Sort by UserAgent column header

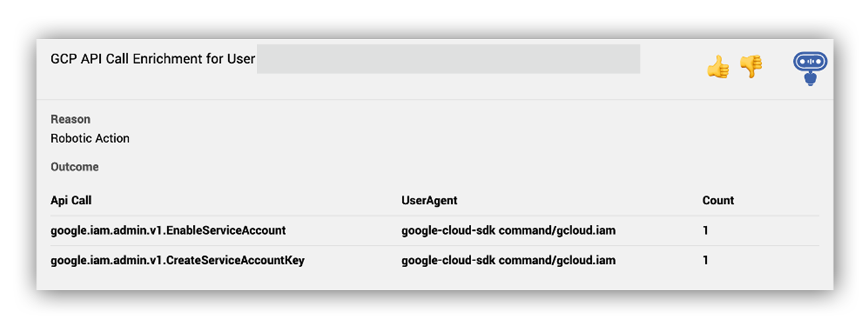coord(429,200)
